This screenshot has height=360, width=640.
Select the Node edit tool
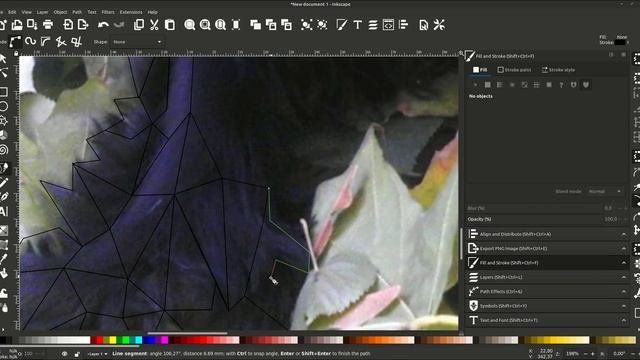4,73
